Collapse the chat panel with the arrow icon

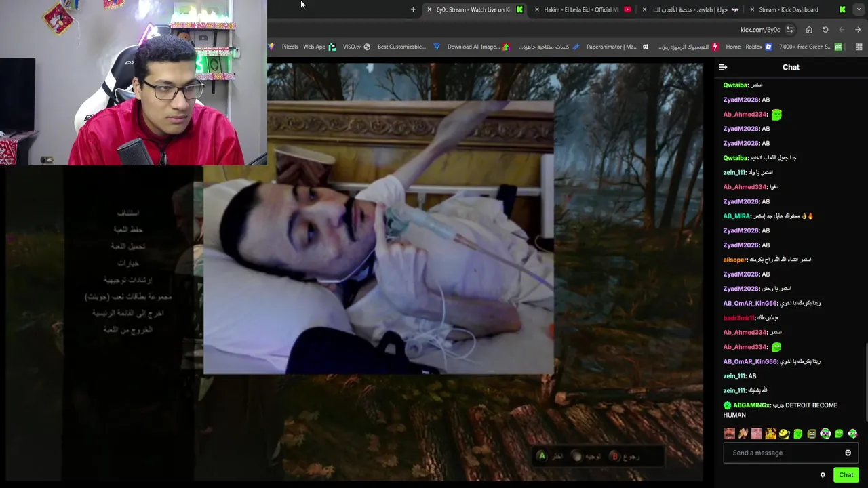click(x=723, y=67)
